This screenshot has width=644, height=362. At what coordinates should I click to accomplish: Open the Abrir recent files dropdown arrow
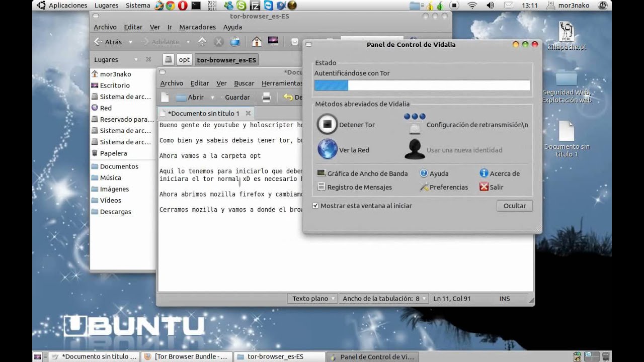pyautogui.click(x=212, y=98)
